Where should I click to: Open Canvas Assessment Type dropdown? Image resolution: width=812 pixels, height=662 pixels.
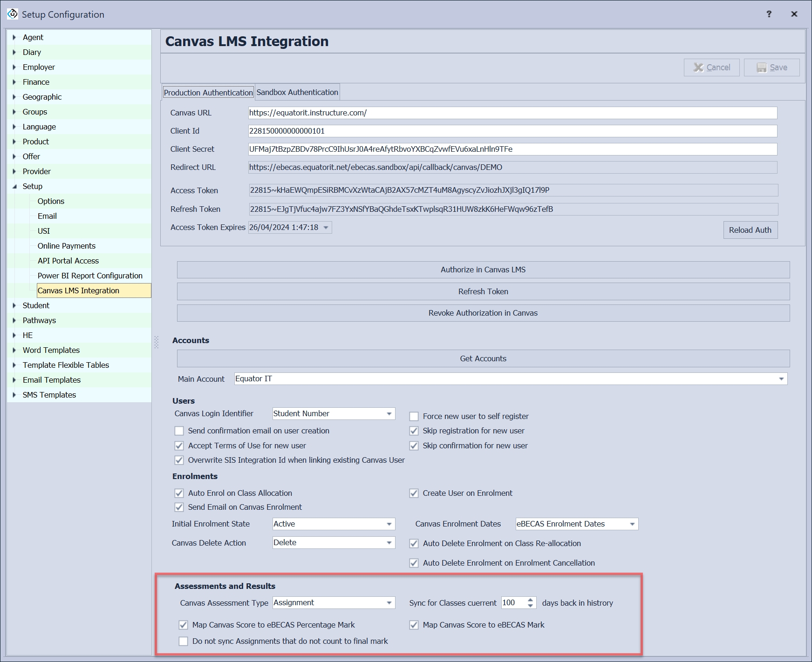coord(389,603)
